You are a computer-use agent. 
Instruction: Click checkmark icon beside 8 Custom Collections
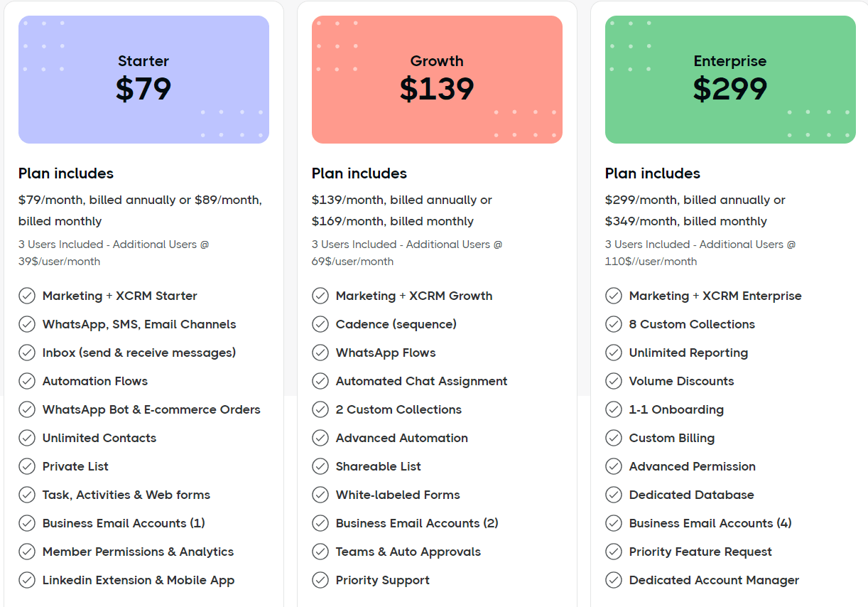pyautogui.click(x=614, y=324)
